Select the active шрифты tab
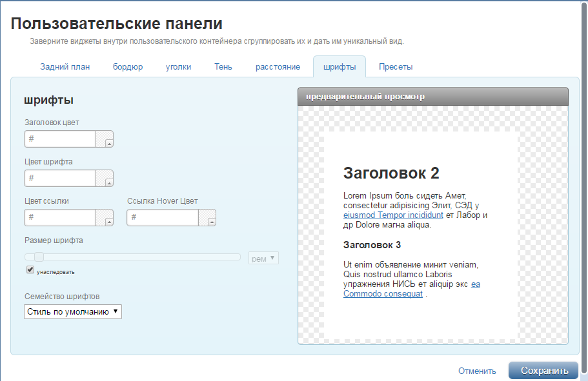This screenshot has height=381, width=588. click(340, 67)
